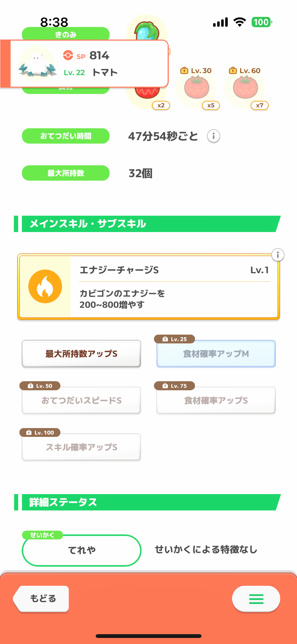
Task: Tap the Lv. 30 locked tomato ingredient
Action: tap(197, 88)
